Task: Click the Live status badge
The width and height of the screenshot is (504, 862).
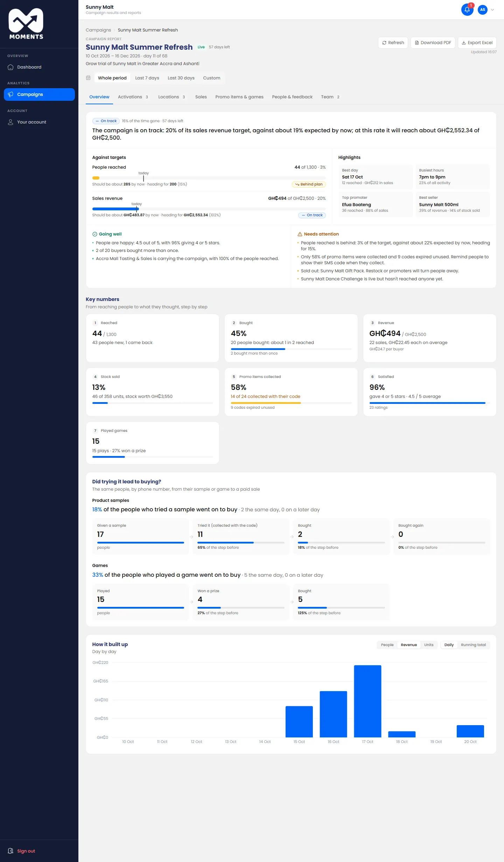Action: click(201, 47)
